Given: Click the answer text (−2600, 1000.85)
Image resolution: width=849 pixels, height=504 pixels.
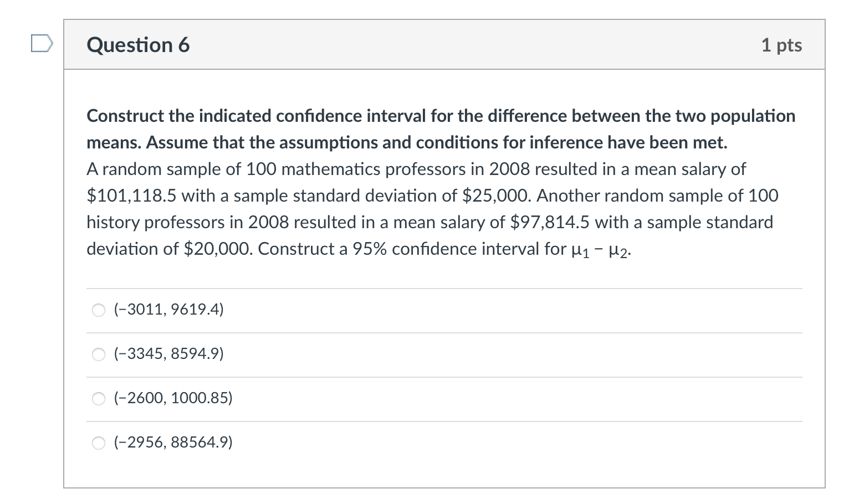Looking at the screenshot, I should click(172, 398).
